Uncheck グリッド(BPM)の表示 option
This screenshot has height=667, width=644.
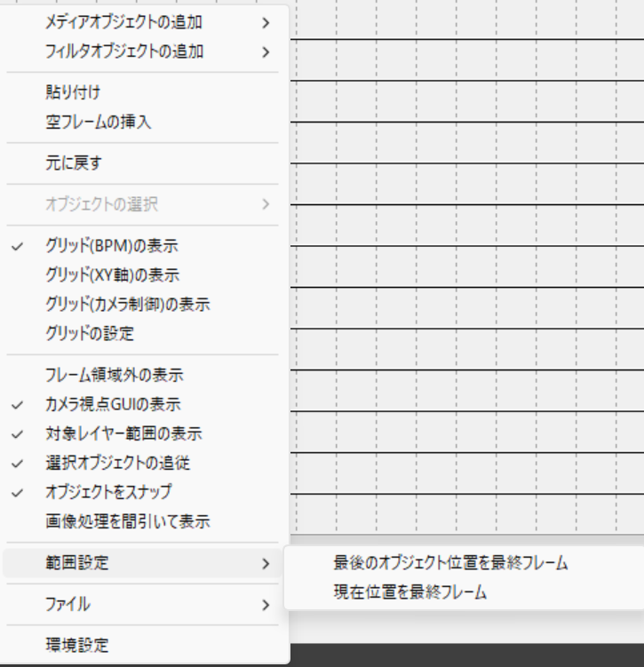tap(116, 246)
